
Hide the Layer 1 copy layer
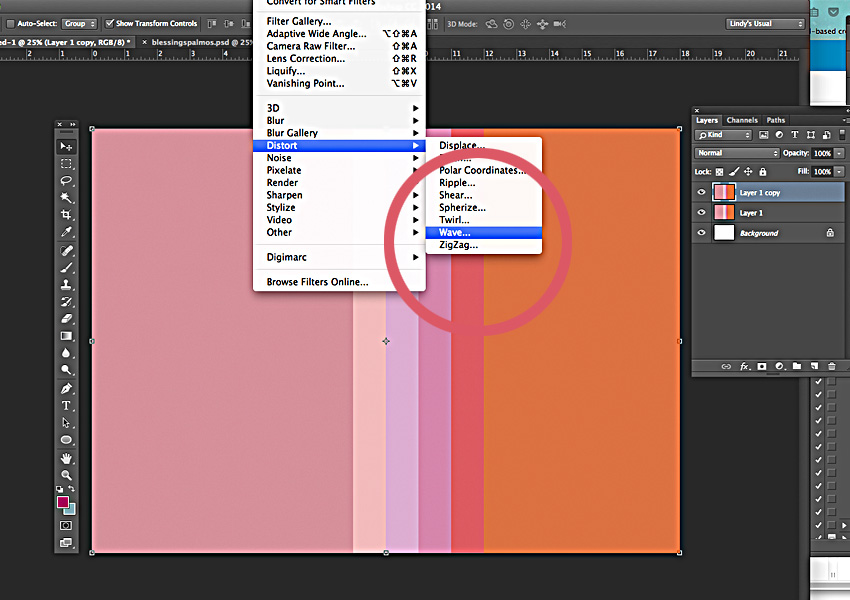click(x=701, y=193)
